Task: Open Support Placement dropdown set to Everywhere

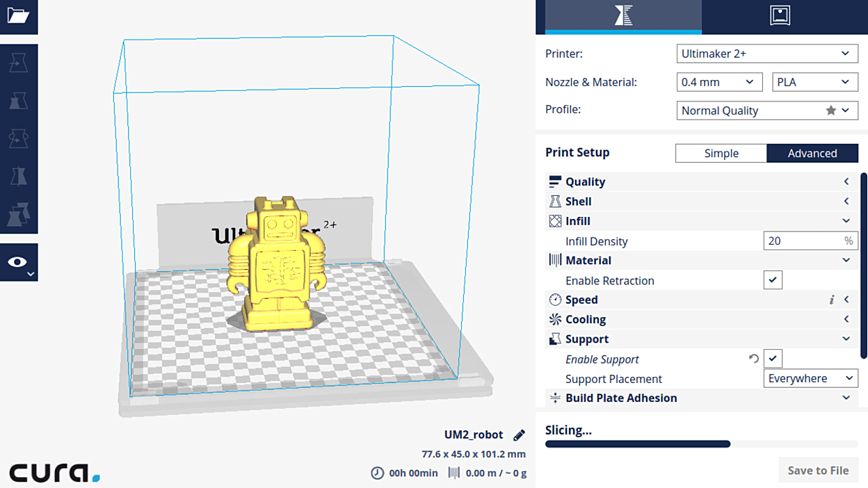Action: [810, 378]
